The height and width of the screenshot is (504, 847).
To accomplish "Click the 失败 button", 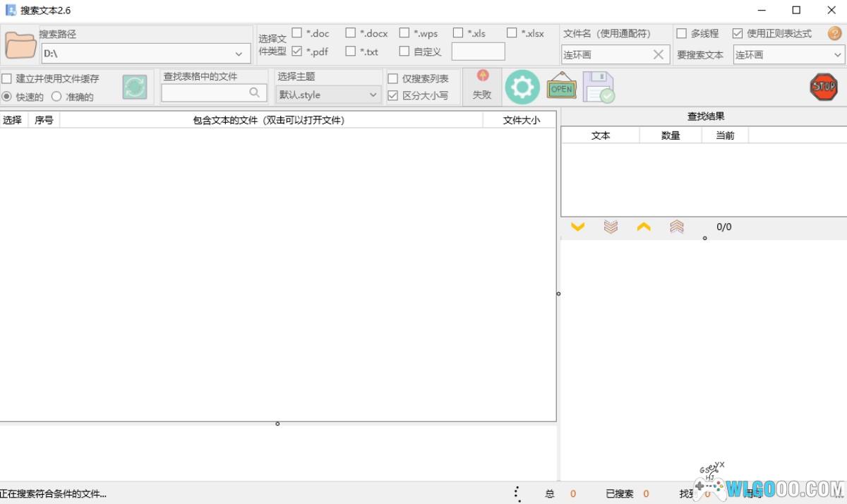I will click(x=482, y=87).
